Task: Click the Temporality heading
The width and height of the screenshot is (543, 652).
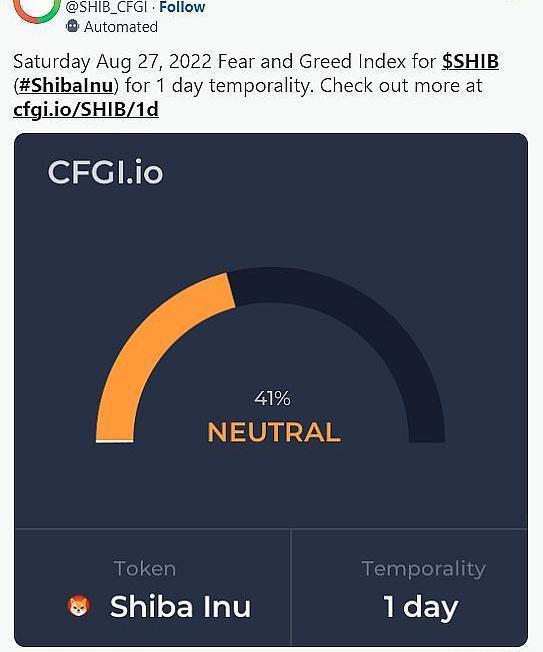Action: point(424,569)
